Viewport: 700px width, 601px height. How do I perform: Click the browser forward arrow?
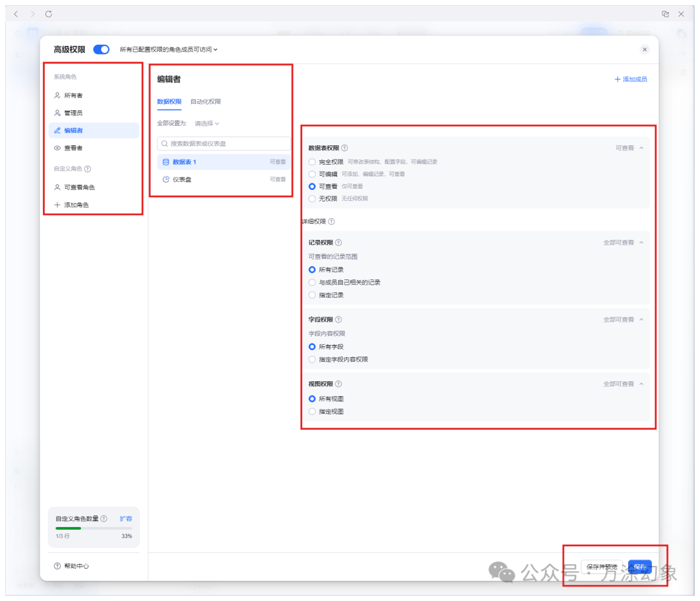32,14
